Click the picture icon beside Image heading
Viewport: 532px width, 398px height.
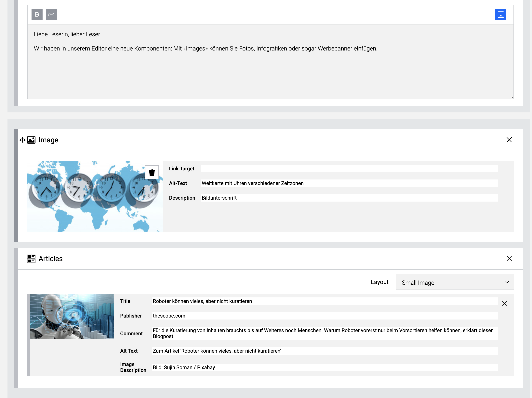[31, 140]
